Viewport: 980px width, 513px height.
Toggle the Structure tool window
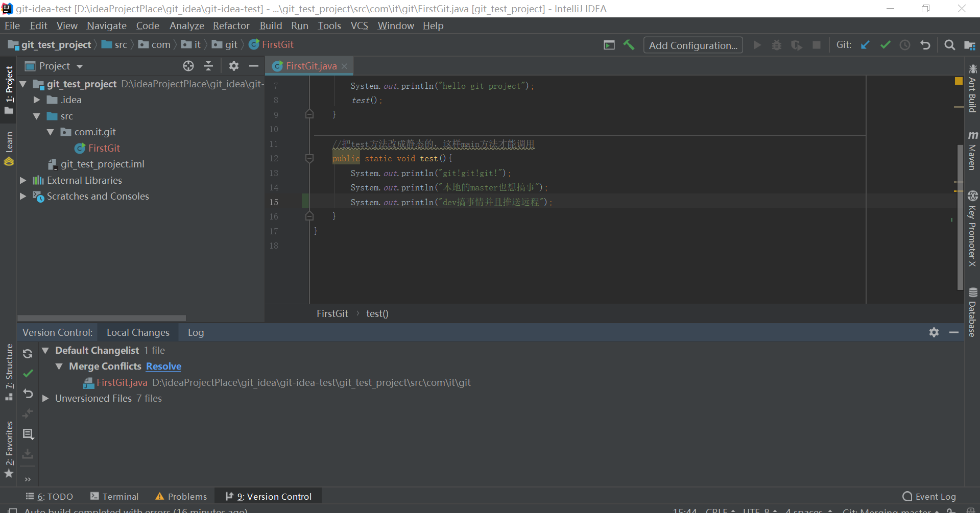tap(9, 372)
